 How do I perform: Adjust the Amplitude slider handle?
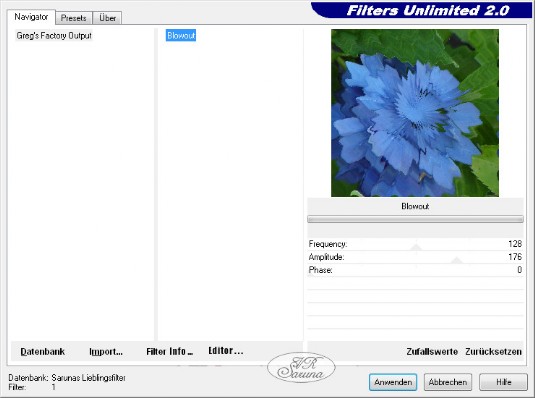(x=457, y=260)
